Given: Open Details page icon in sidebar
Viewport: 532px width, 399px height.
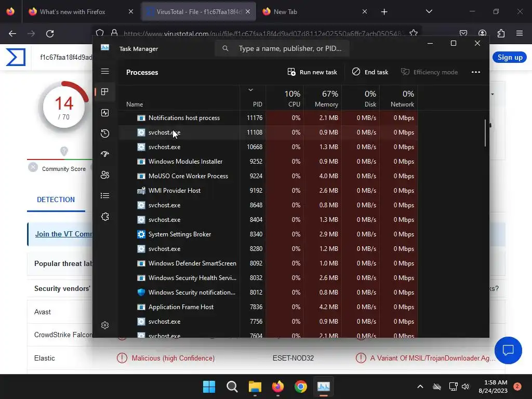Looking at the screenshot, I should pyautogui.click(x=105, y=196).
